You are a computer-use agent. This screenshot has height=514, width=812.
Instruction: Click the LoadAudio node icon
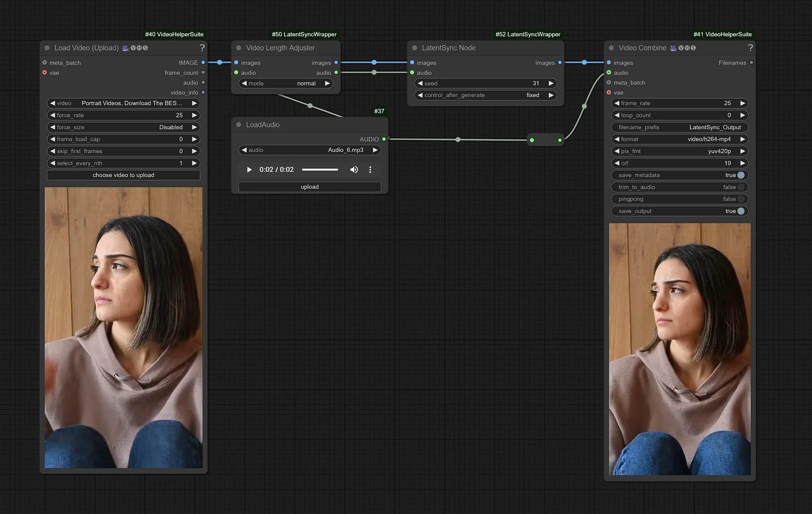point(240,124)
